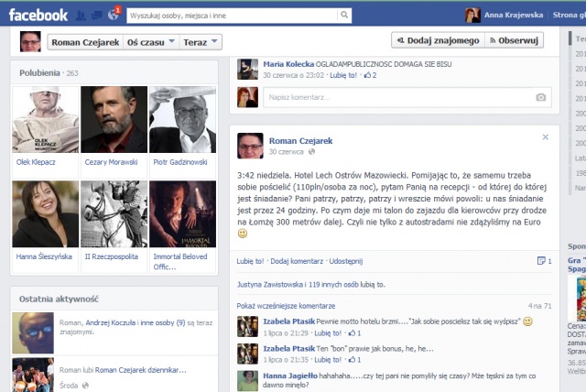Open the notifications globe icon

[x=113, y=15]
